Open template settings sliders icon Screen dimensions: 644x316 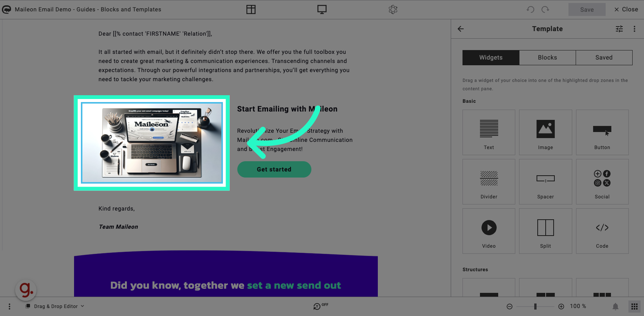pos(619,29)
